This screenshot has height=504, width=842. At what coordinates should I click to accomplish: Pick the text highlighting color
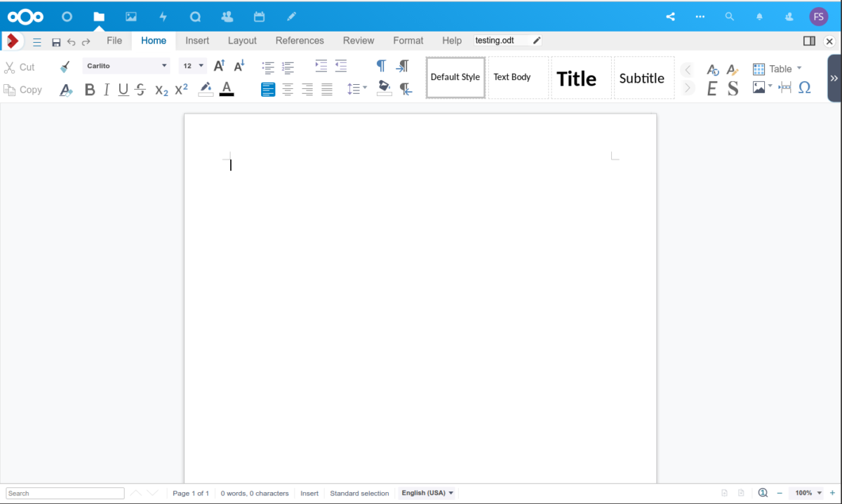pyautogui.click(x=206, y=89)
